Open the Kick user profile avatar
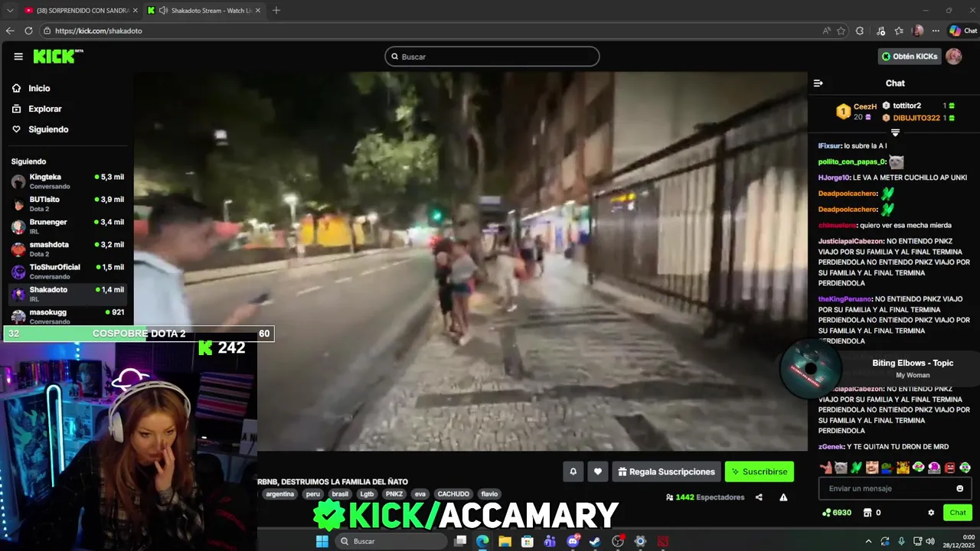 [953, 57]
